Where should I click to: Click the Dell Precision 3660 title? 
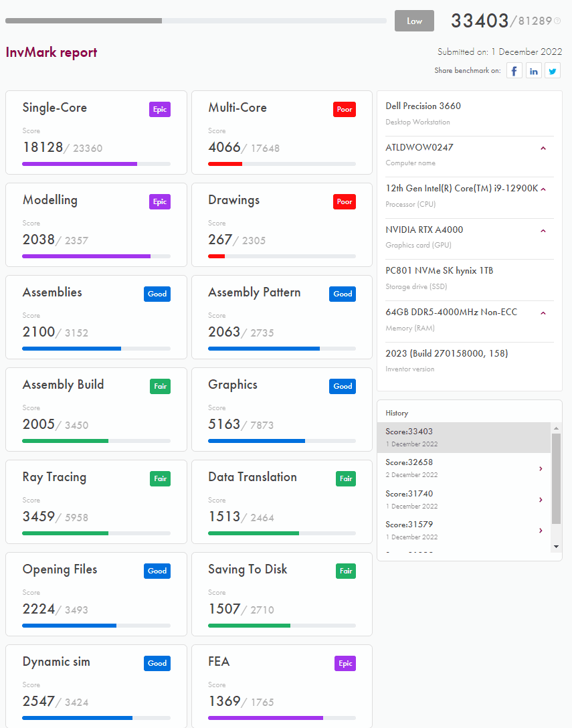(x=423, y=106)
